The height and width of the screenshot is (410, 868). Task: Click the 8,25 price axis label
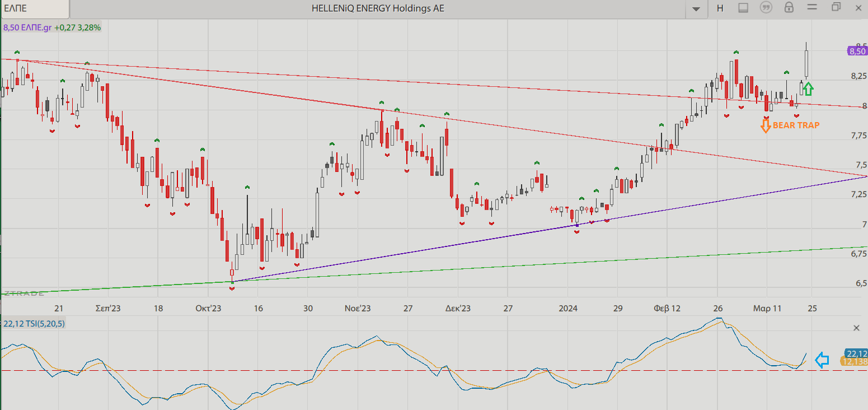858,76
